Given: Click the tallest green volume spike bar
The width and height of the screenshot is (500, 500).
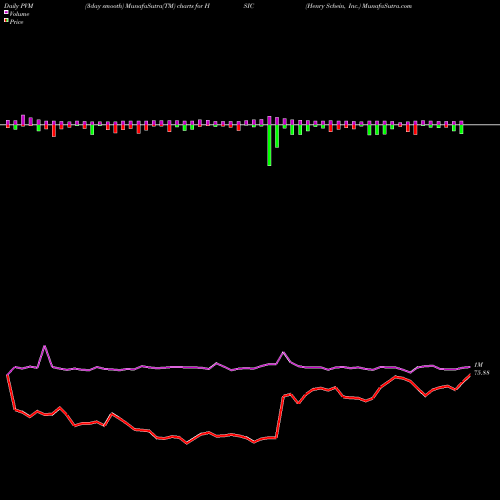Looking at the screenshot, I should point(269,145).
